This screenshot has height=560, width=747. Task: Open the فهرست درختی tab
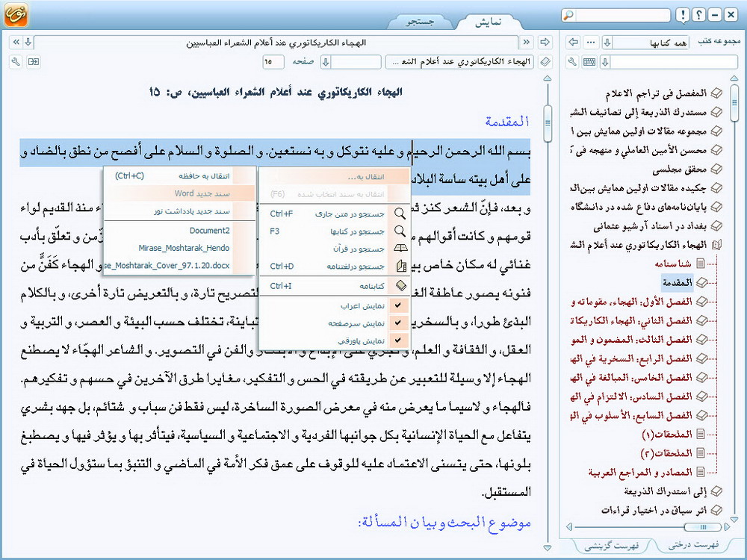[693, 544]
